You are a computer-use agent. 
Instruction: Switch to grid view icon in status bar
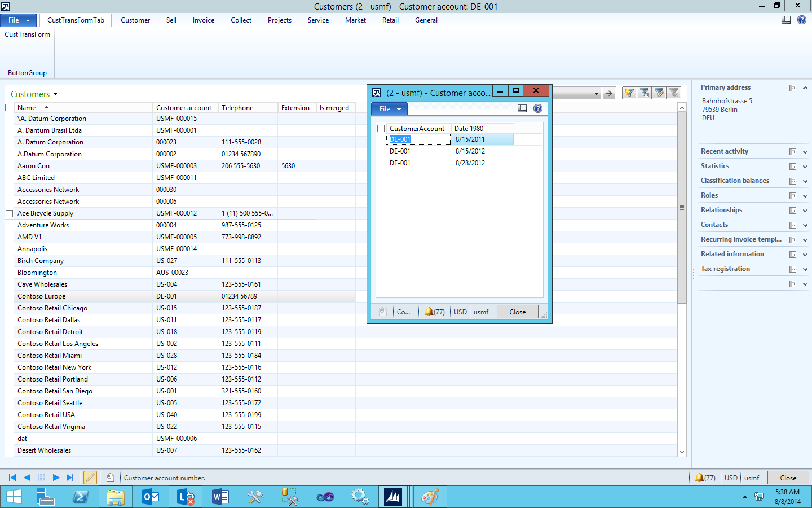point(42,478)
